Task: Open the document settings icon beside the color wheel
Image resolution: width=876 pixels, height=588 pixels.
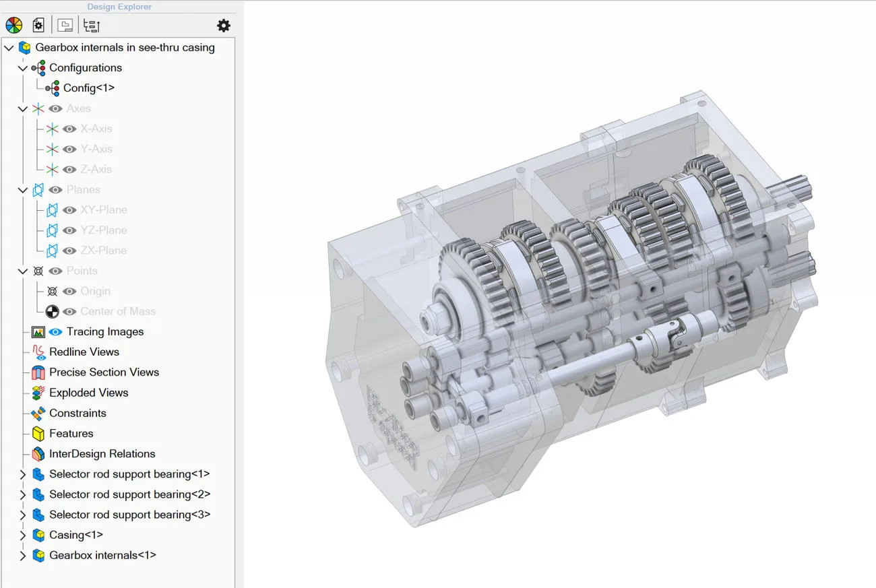Action: tap(38, 26)
